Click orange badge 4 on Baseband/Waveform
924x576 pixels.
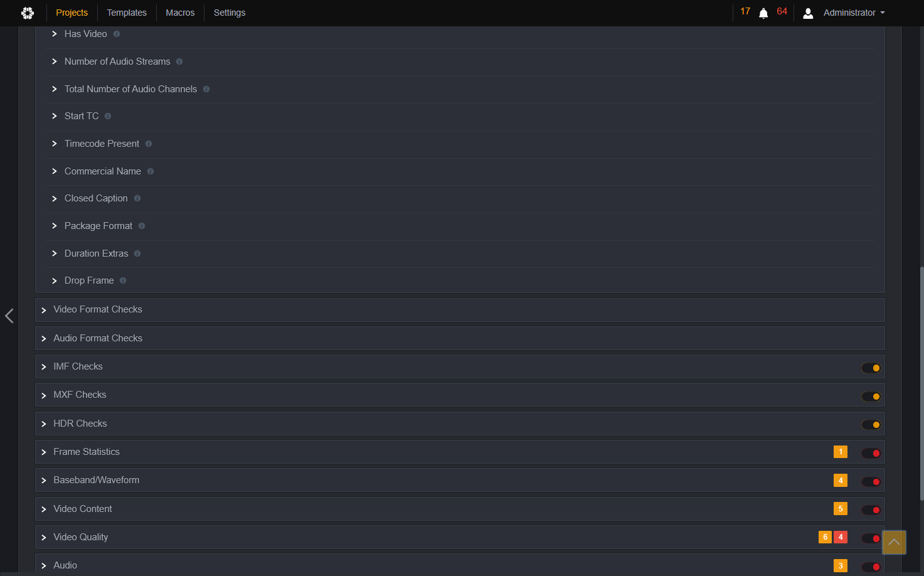(x=841, y=480)
